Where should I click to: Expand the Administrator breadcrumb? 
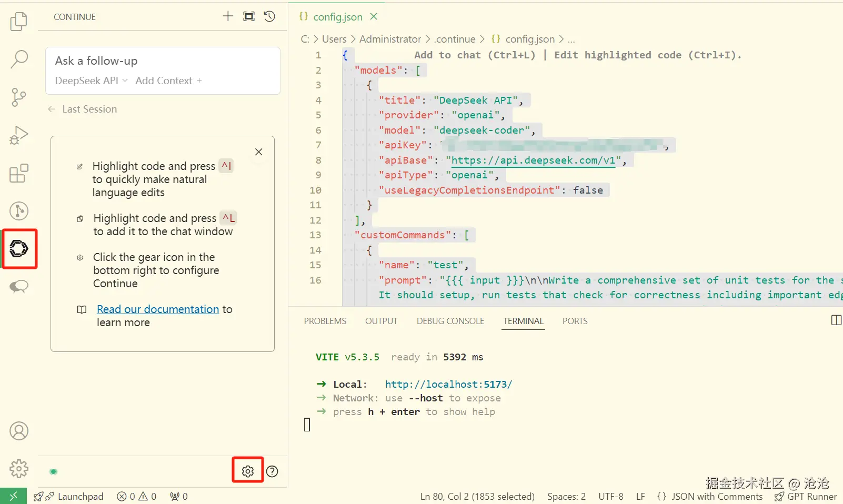[x=390, y=39]
